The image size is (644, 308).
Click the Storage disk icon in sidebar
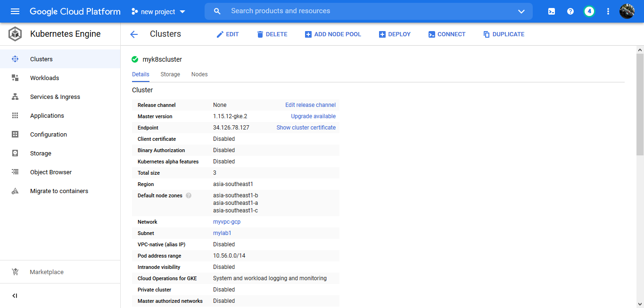click(x=15, y=153)
